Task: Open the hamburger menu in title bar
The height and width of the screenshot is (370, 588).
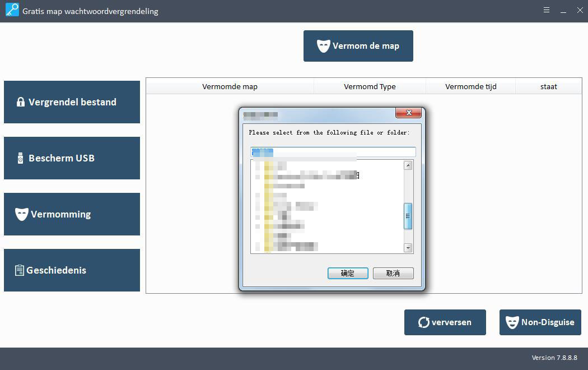Action: pos(546,10)
